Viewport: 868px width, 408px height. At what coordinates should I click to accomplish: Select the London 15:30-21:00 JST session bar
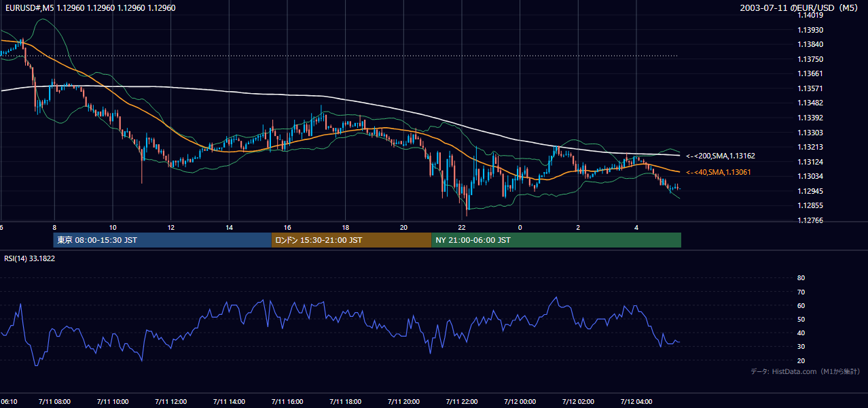351,240
